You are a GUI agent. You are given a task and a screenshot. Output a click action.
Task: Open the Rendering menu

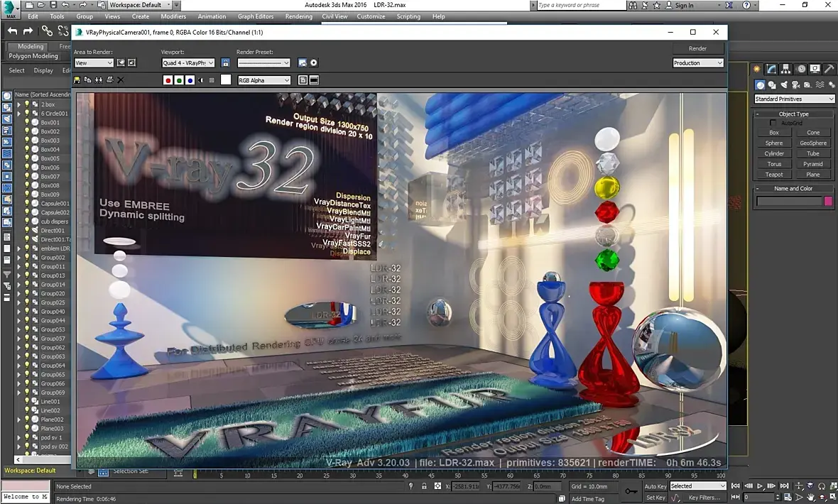(x=299, y=16)
